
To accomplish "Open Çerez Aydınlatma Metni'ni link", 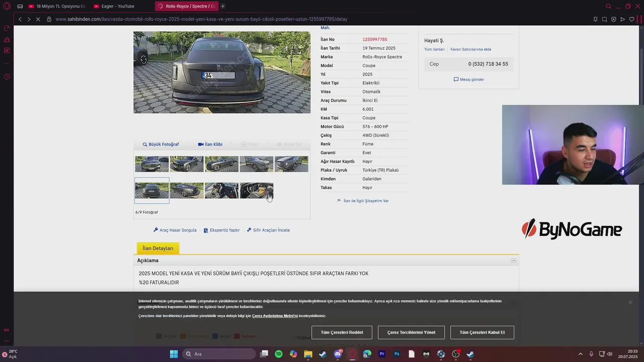I will [x=275, y=316].
